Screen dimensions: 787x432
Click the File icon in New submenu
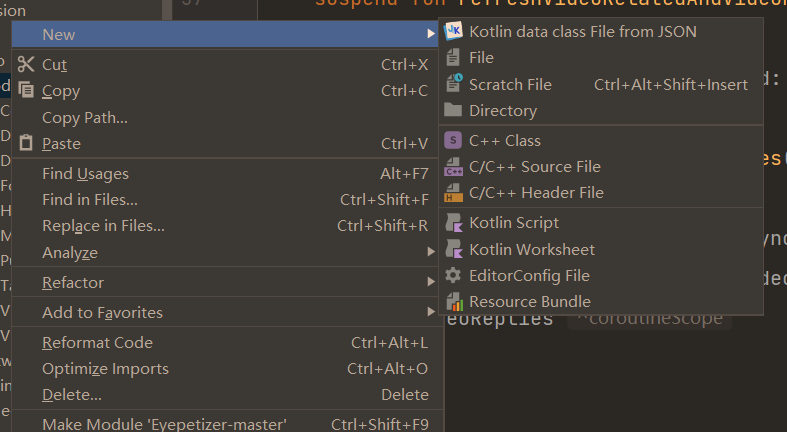coord(453,58)
